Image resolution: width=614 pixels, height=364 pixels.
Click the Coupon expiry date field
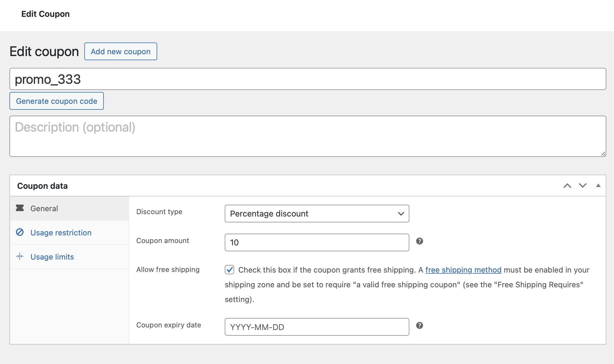point(316,327)
